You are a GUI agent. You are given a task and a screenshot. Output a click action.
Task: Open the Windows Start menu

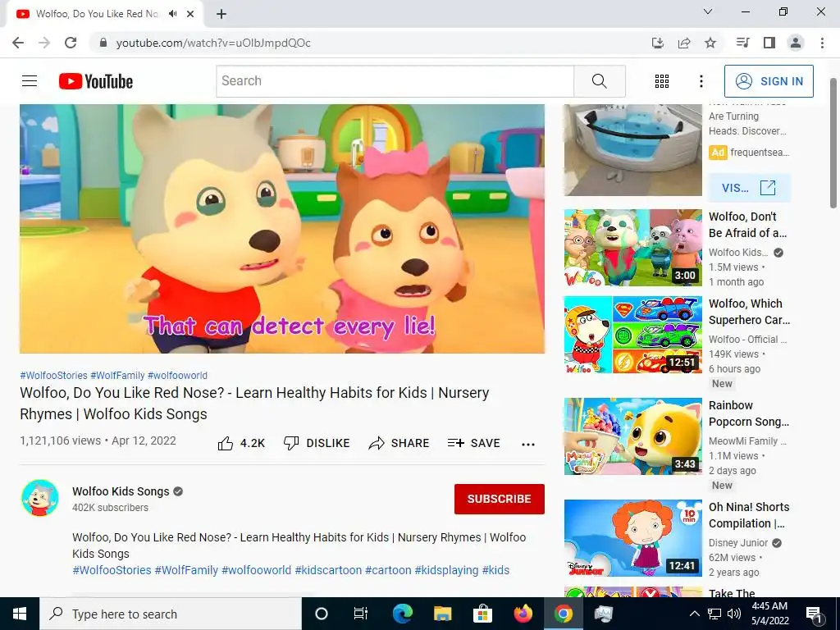[20, 614]
